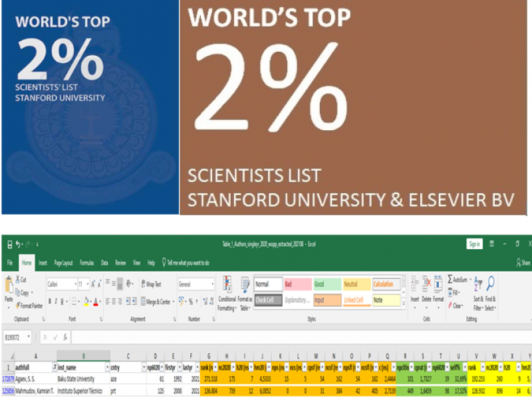Click the Paste clipboard icon
Screen dimensions: 532x398
(9, 285)
